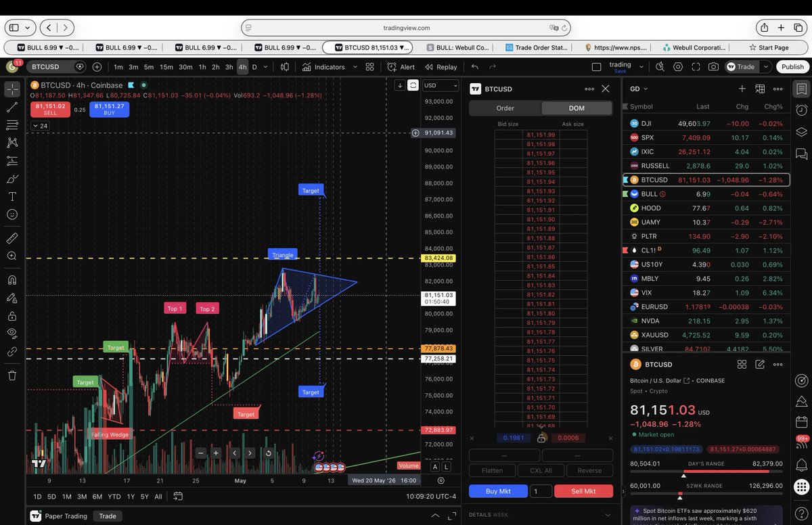Click the tradingview.com browser address bar
This screenshot has height=525, width=812.
pyautogui.click(x=406, y=28)
